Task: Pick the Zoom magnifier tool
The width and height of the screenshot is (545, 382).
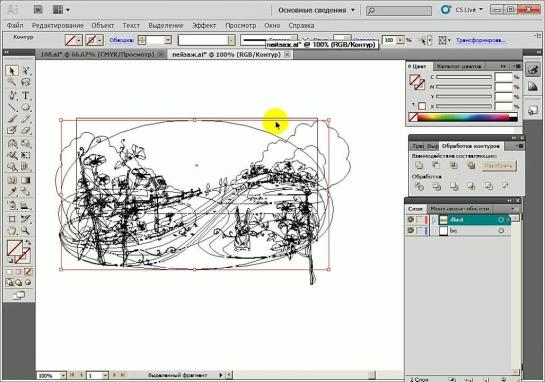Action: coord(25,230)
